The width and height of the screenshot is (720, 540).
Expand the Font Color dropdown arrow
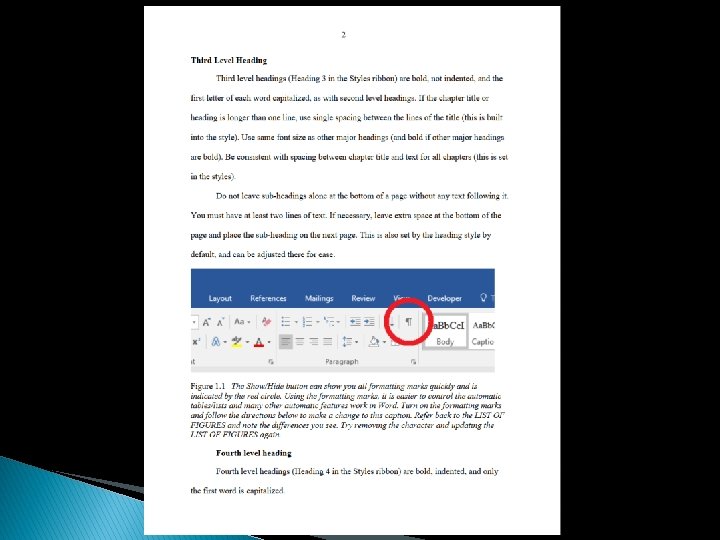tap(269, 343)
